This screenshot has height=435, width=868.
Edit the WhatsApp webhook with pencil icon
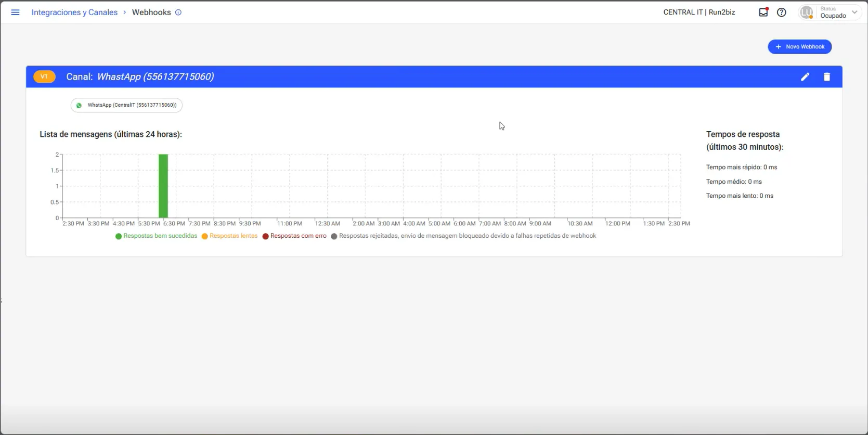pos(805,77)
